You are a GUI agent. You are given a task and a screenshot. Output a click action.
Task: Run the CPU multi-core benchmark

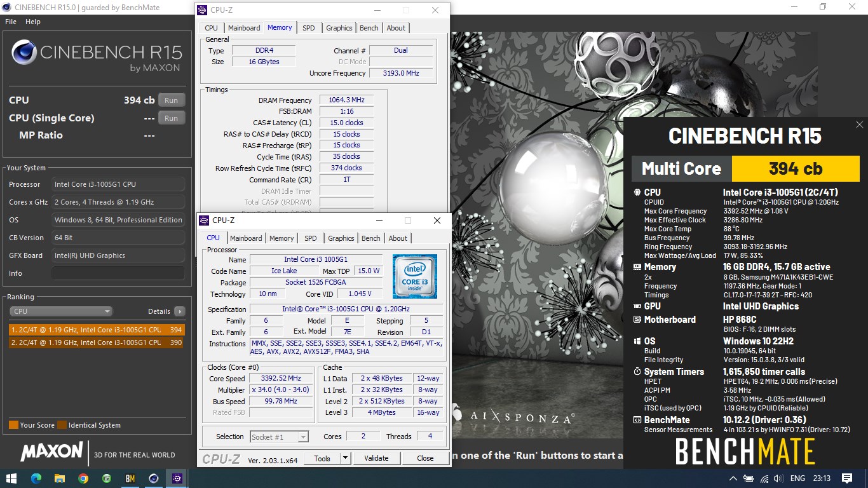coord(172,100)
